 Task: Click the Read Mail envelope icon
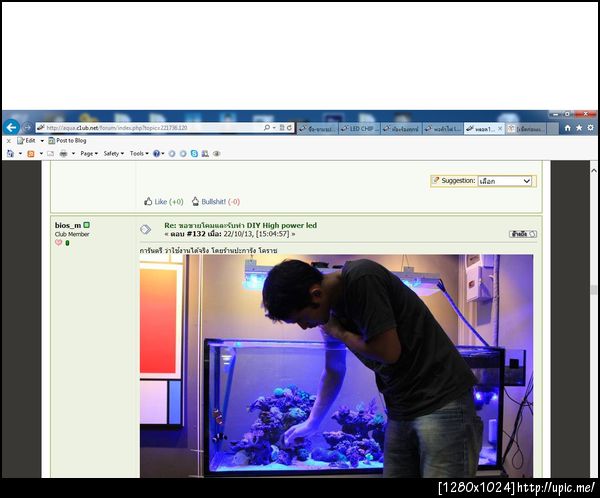tap(51, 153)
